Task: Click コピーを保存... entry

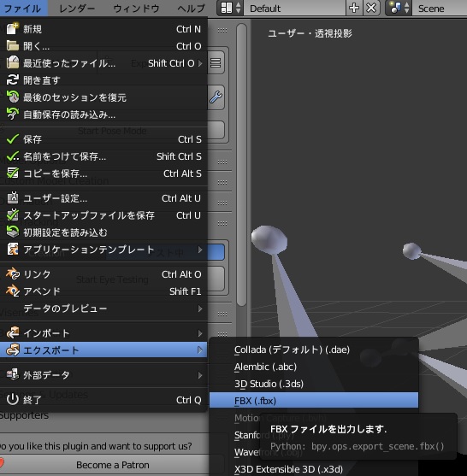Action: pos(103,173)
